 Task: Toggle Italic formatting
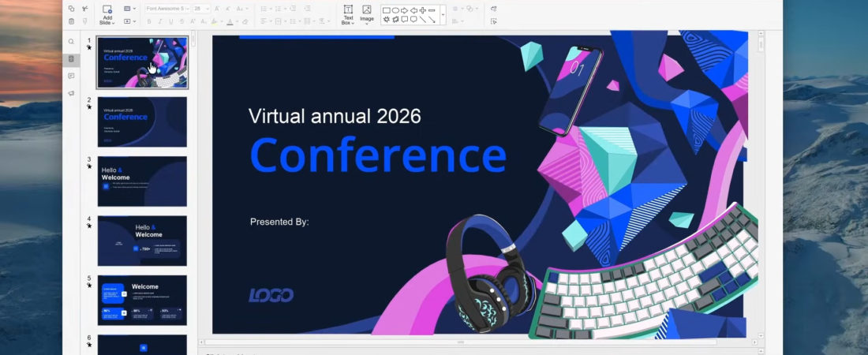click(x=160, y=21)
